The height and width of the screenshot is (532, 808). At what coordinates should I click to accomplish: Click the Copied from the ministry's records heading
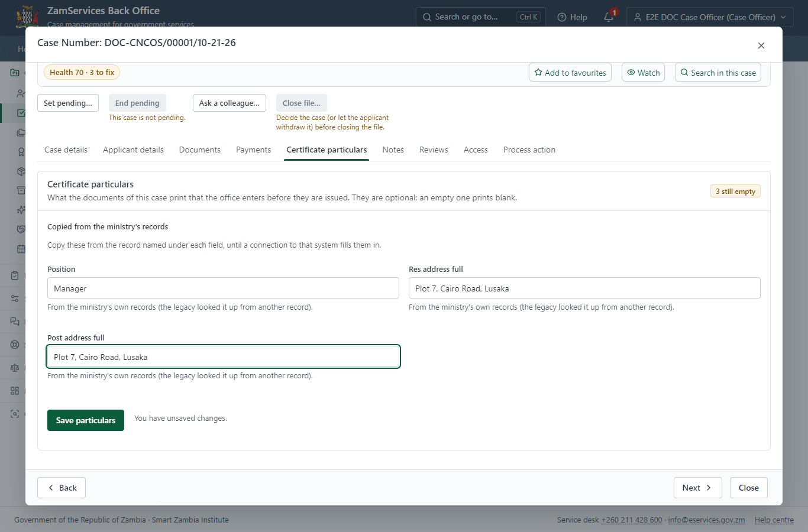coord(108,226)
